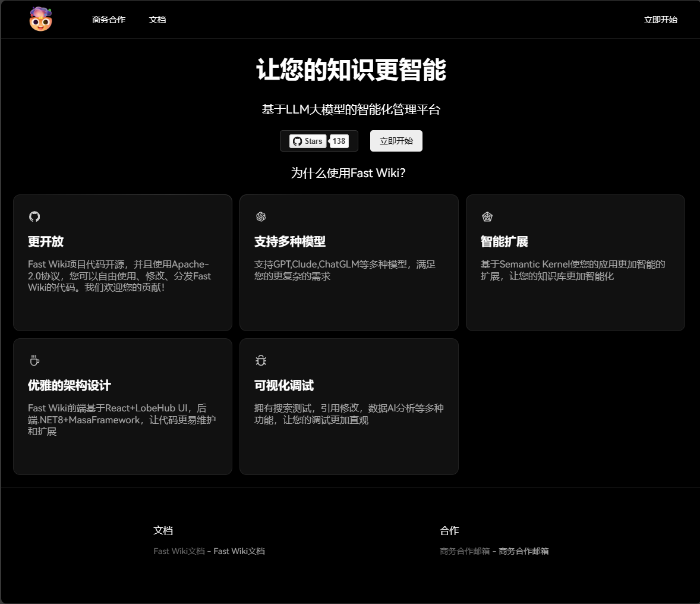The width and height of the screenshot is (700, 604).
Task: Click the GitHub icon in 更开放 card
Action: point(34,216)
